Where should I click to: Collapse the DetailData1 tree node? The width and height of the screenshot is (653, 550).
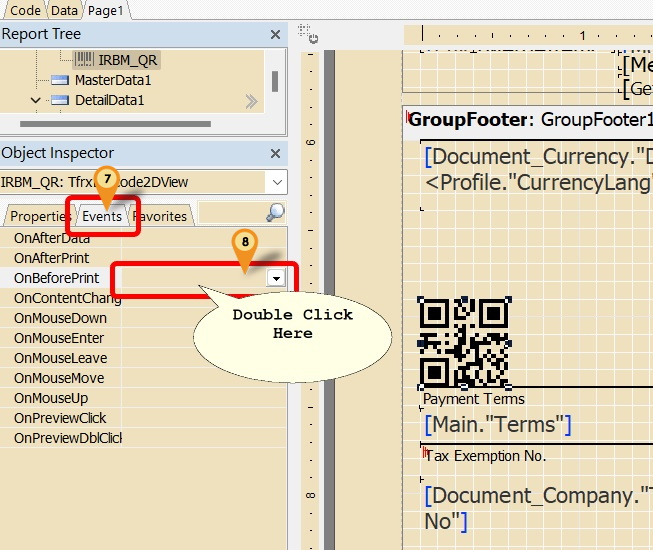click(36, 100)
